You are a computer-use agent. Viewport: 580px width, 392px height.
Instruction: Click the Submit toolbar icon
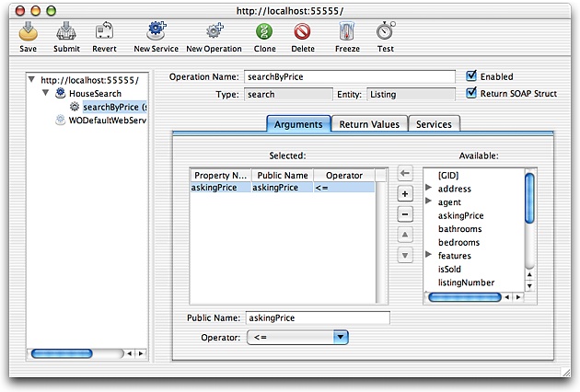[66, 31]
